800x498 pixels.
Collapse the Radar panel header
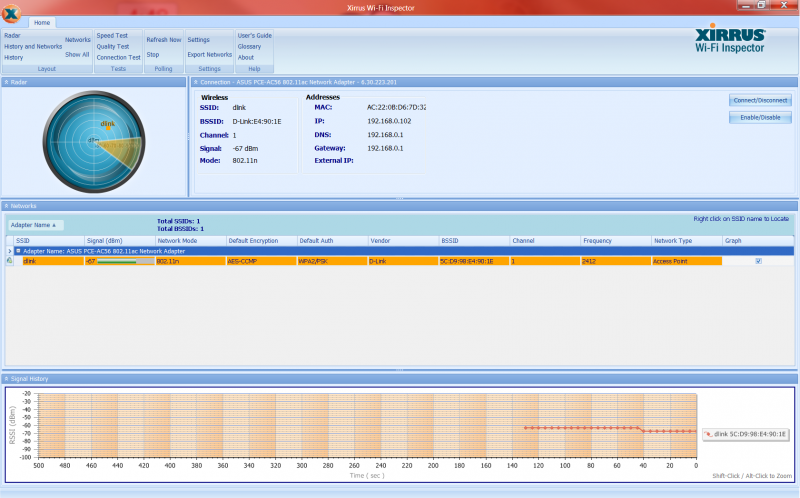point(7,82)
